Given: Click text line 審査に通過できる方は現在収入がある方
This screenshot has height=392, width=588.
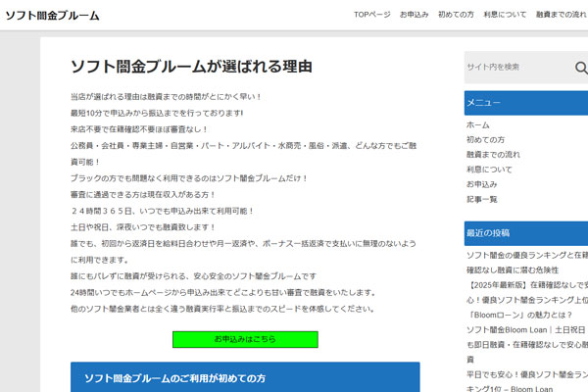Looking at the screenshot, I should (x=142, y=195).
